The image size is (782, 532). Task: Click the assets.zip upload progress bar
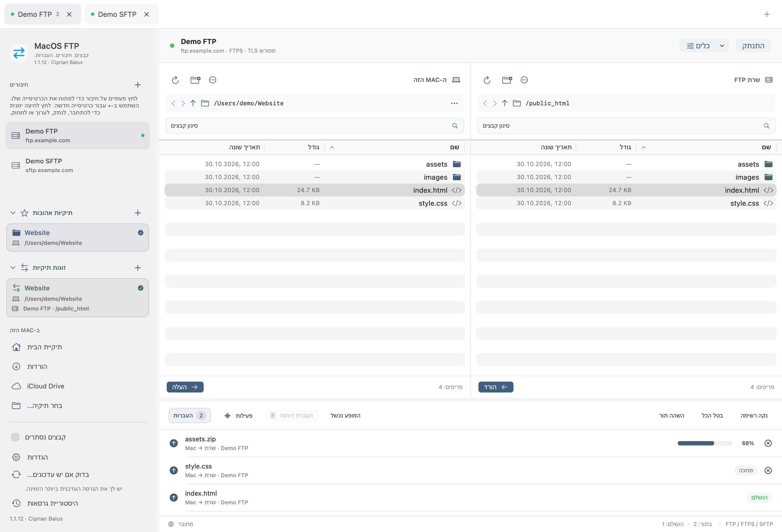pos(705,443)
